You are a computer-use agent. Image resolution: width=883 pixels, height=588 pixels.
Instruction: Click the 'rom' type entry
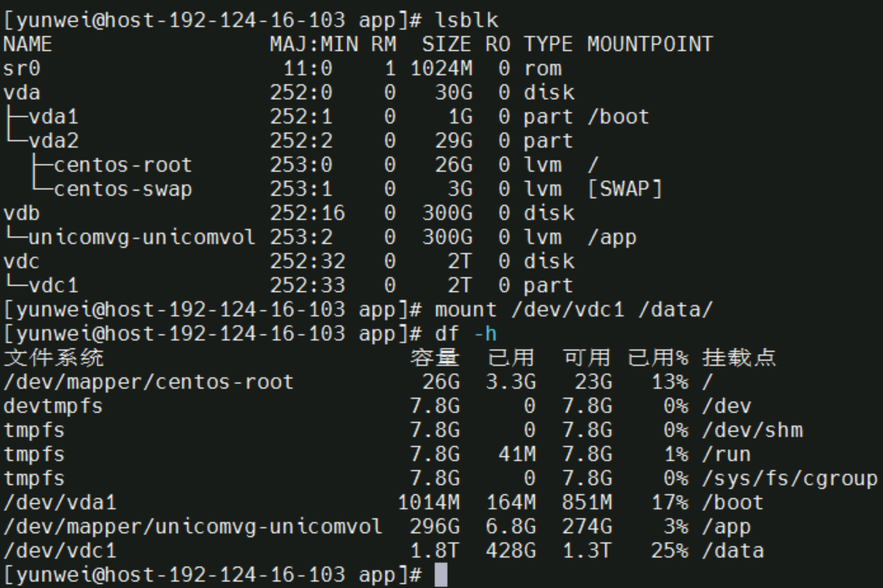543,68
